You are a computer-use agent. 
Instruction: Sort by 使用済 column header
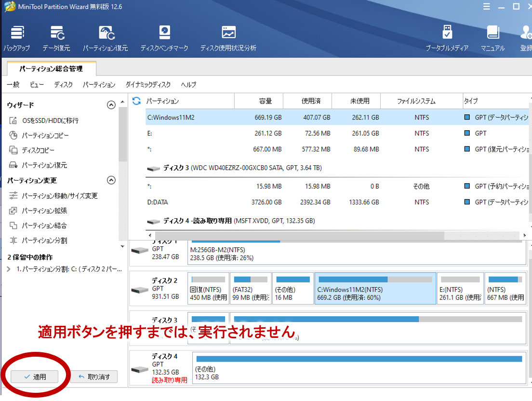[x=307, y=101]
